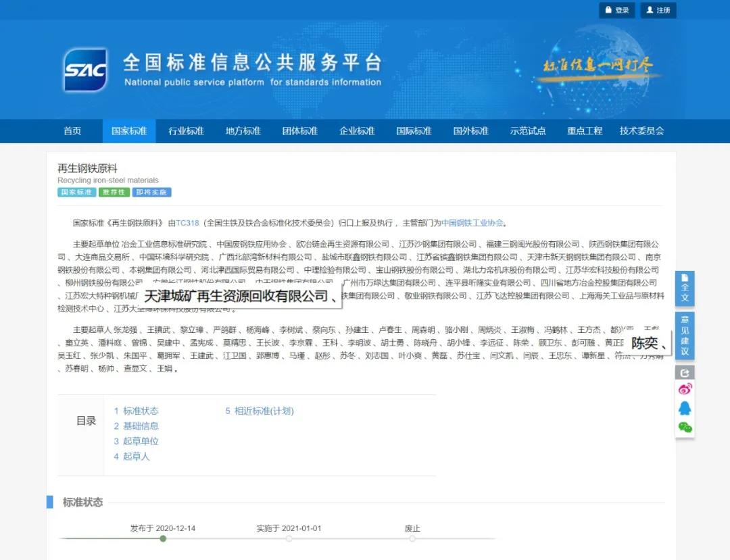This screenshot has height=560, width=730.
Task: Open 全文 full text from the right sidebar
Action: (684, 288)
